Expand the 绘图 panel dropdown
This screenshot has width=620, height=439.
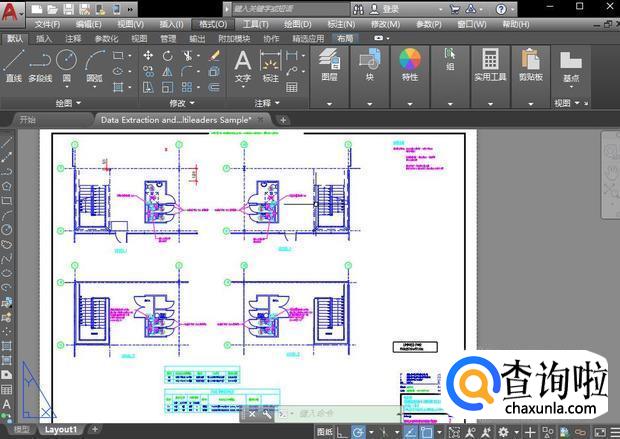click(x=78, y=102)
